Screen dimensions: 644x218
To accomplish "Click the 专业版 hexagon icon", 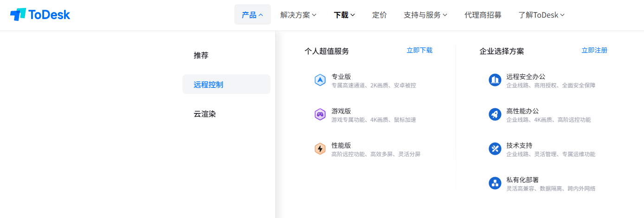I will click(x=320, y=80).
